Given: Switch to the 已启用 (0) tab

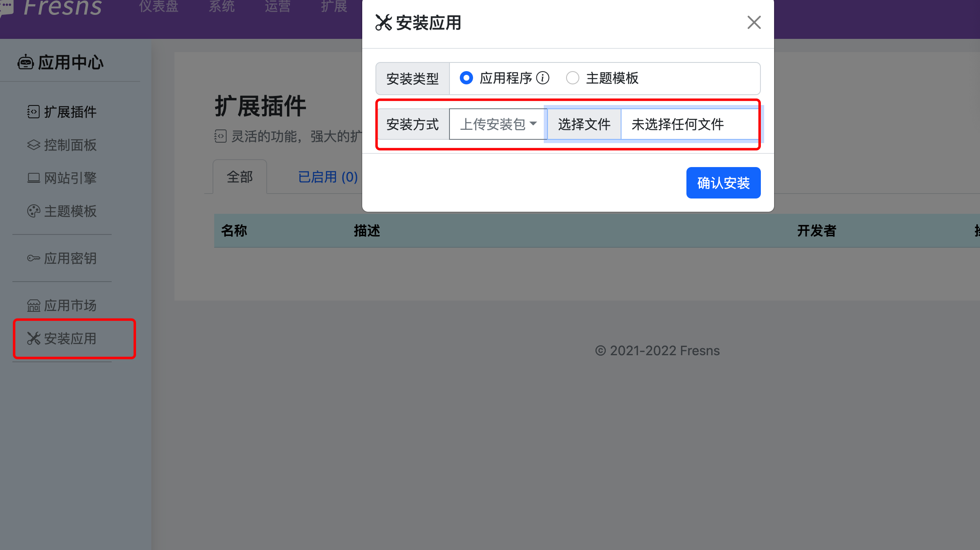Looking at the screenshot, I should pyautogui.click(x=328, y=177).
